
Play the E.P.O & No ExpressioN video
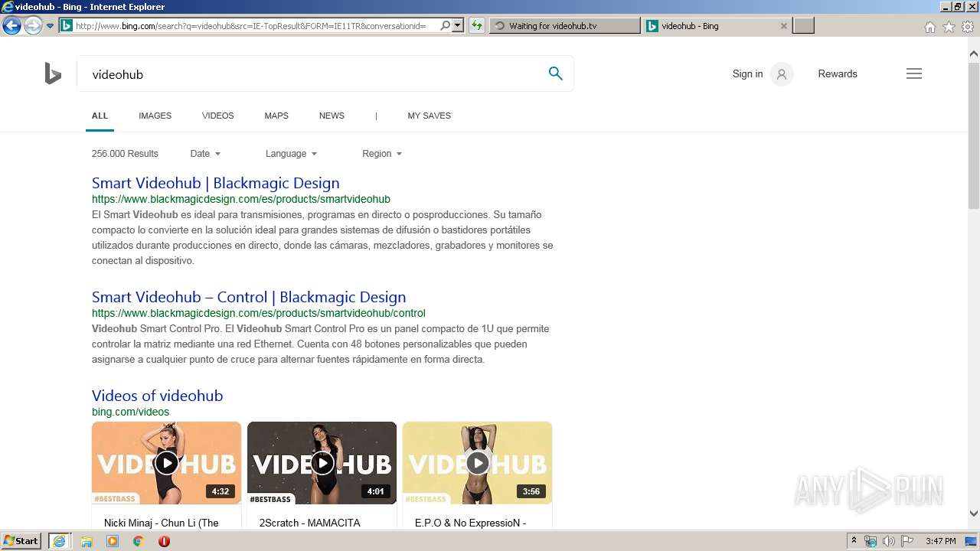(x=477, y=463)
